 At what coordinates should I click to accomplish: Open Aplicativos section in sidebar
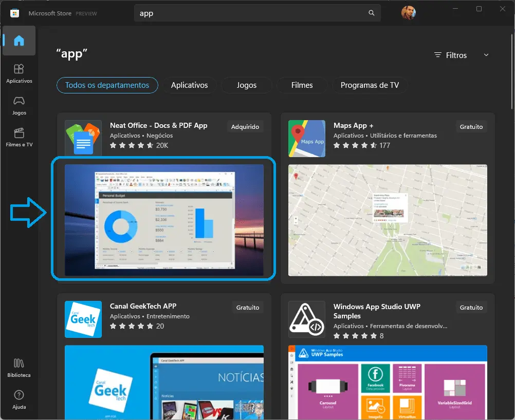(19, 73)
